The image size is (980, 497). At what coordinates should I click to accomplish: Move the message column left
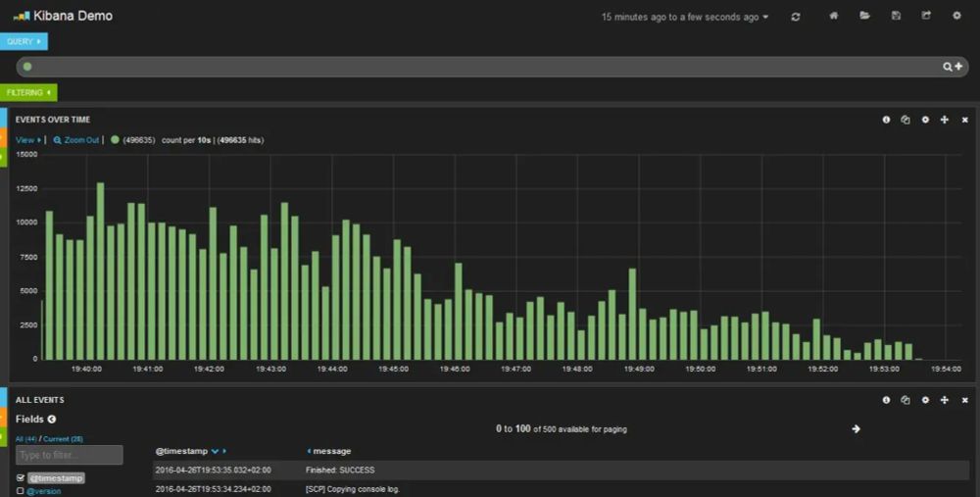tap(309, 451)
